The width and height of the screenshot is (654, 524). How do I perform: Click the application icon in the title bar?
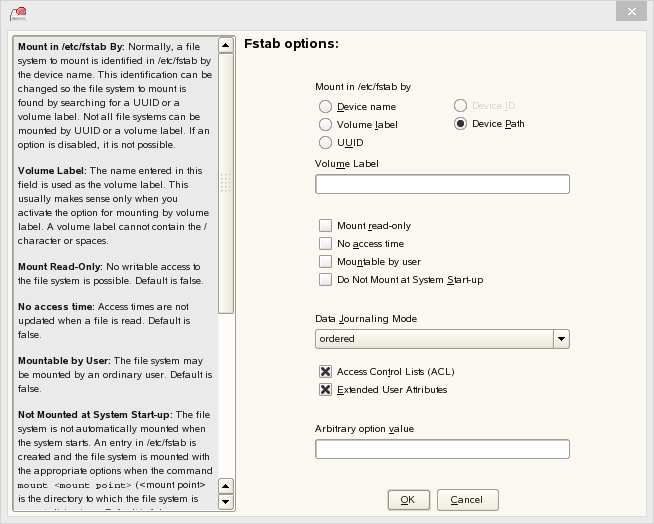point(18,12)
